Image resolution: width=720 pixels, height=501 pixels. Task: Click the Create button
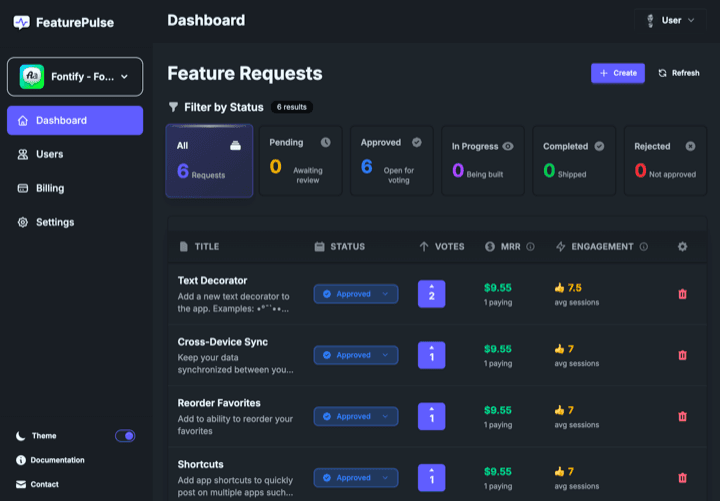pos(618,73)
